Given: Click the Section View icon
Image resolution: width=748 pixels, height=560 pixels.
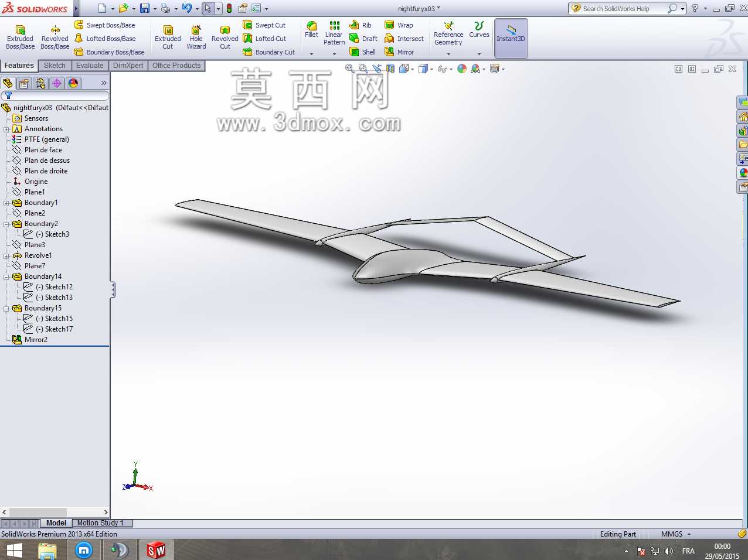Looking at the screenshot, I should click(390, 69).
